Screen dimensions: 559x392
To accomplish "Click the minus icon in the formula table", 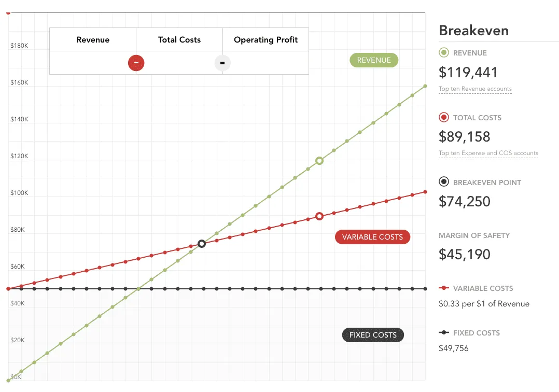I will pyautogui.click(x=136, y=63).
